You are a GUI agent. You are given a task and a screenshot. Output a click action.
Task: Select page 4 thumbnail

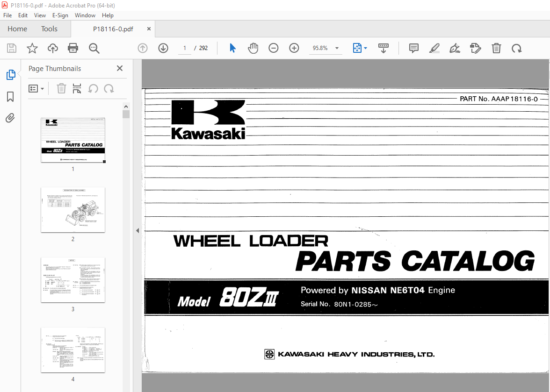73,350
